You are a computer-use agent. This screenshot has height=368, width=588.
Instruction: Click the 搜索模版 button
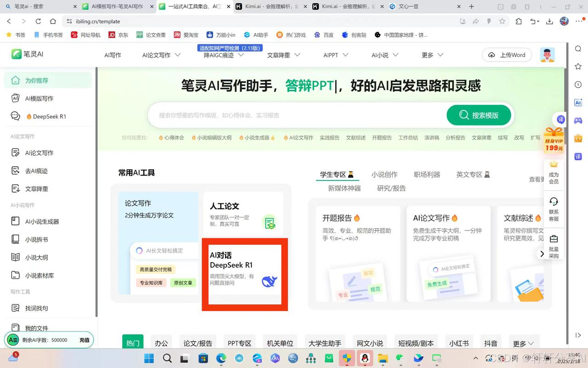pyautogui.click(x=479, y=115)
